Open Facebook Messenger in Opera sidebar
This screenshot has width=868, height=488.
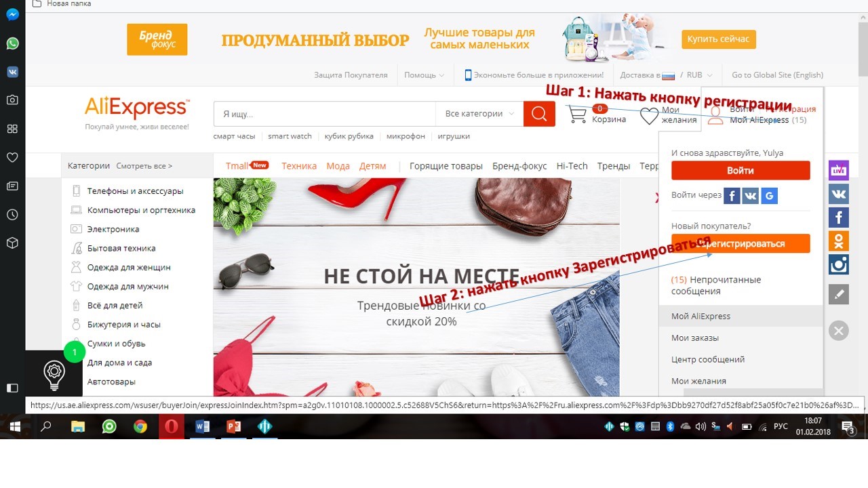click(12, 14)
